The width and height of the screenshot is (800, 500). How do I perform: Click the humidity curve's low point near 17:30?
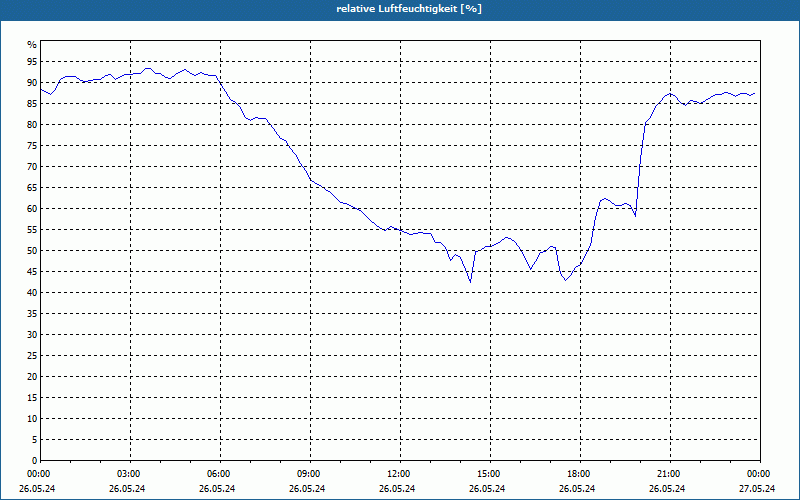(x=565, y=280)
